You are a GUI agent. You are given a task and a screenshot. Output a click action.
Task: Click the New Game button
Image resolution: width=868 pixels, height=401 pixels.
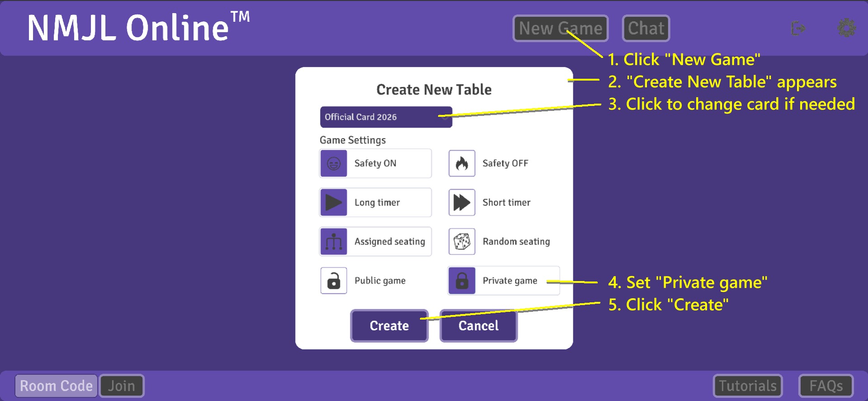point(561,29)
